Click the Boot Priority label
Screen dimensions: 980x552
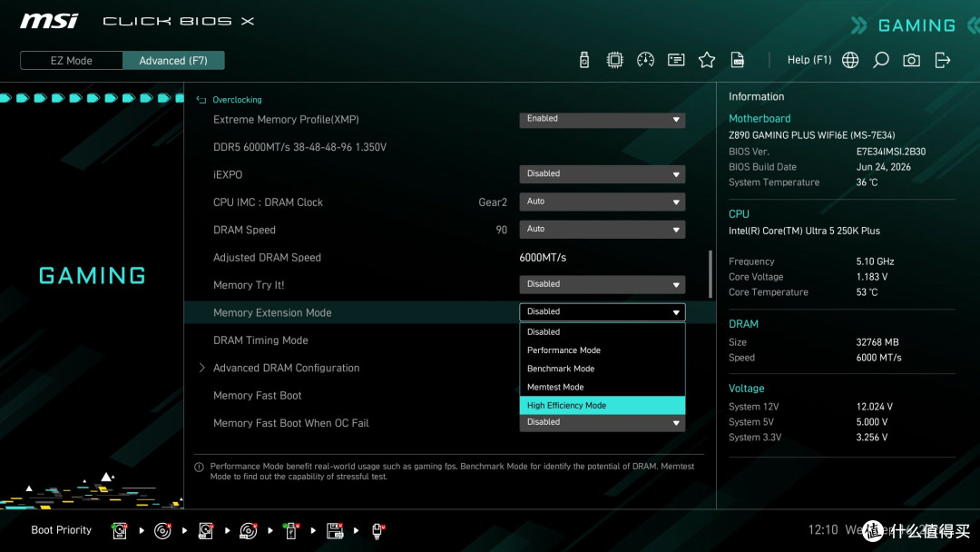pos(62,529)
